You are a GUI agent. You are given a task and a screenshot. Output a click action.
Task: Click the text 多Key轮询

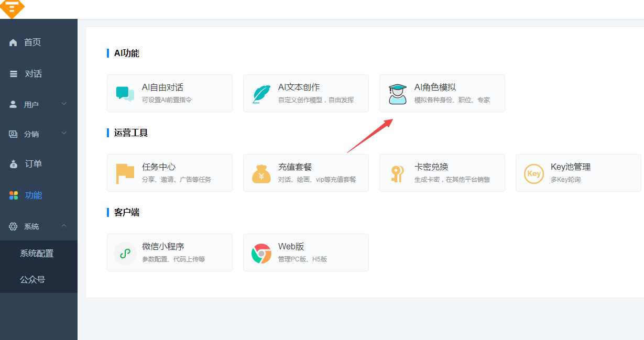tap(565, 179)
